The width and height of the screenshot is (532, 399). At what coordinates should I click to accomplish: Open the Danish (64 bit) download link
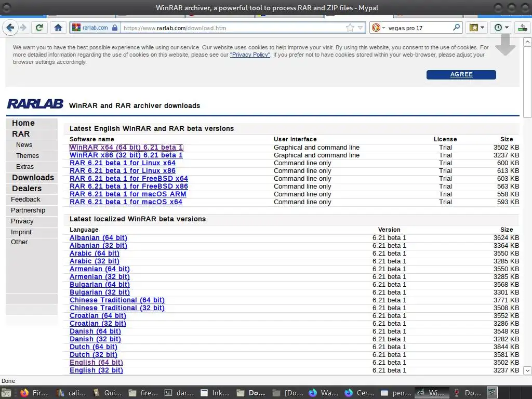pyautogui.click(x=96, y=331)
